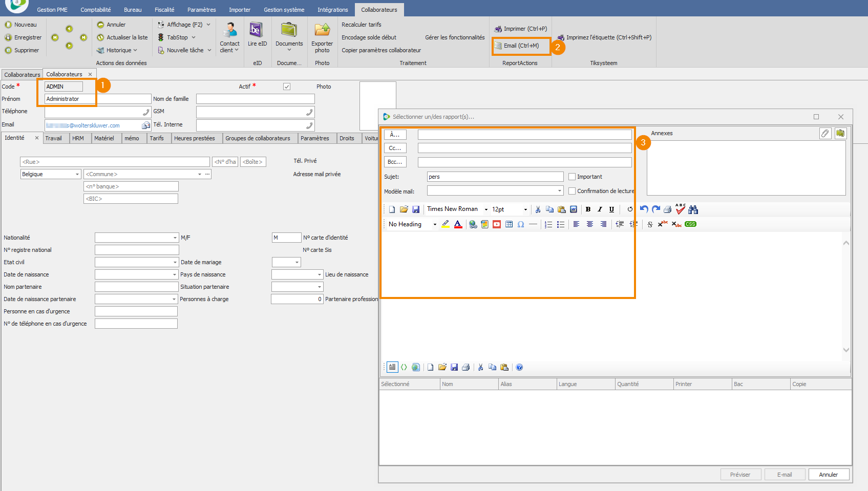Apply strikethrough formatting
Viewport: 868px width, 491px height.
(x=650, y=224)
